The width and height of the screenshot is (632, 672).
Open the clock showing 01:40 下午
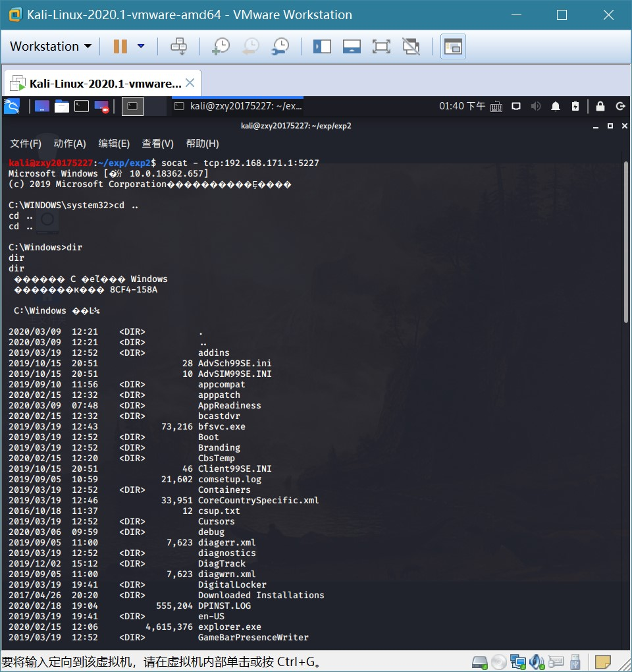[x=462, y=106]
